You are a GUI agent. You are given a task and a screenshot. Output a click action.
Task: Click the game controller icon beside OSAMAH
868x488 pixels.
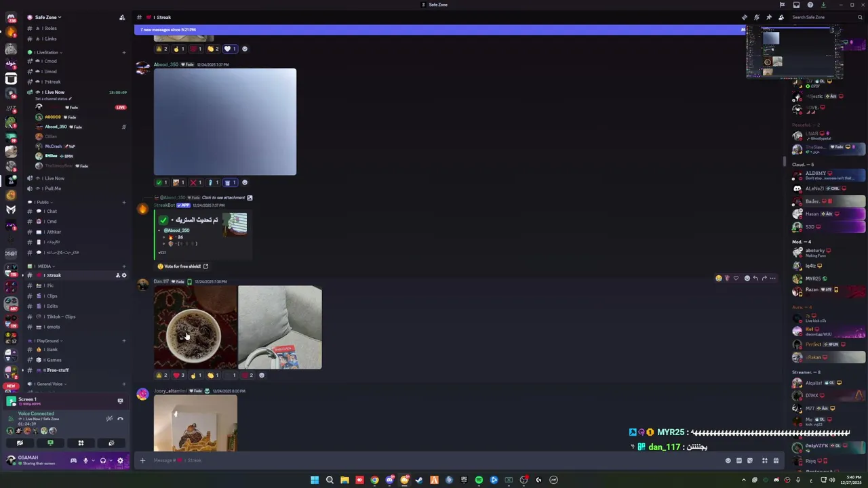coord(73,461)
